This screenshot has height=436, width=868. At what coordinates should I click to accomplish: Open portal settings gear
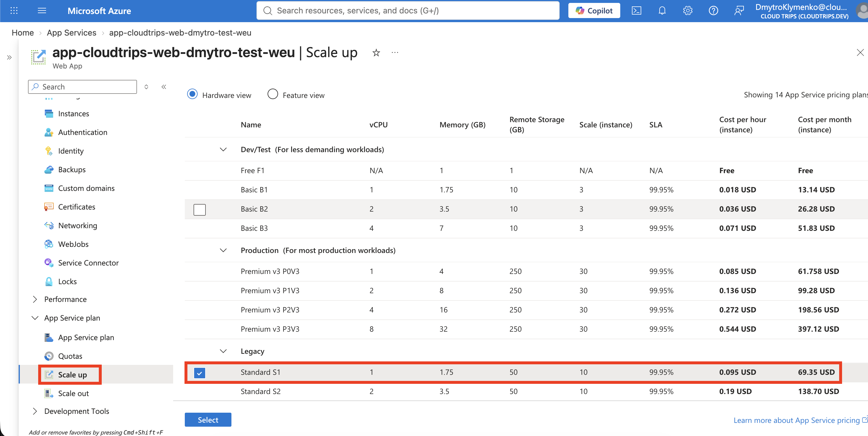[x=687, y=11]
